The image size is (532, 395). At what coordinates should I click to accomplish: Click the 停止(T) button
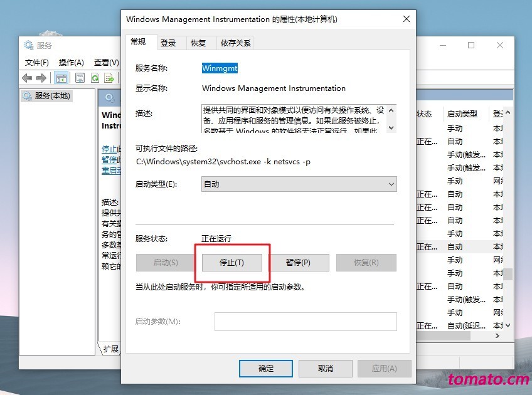pos(232,263)
